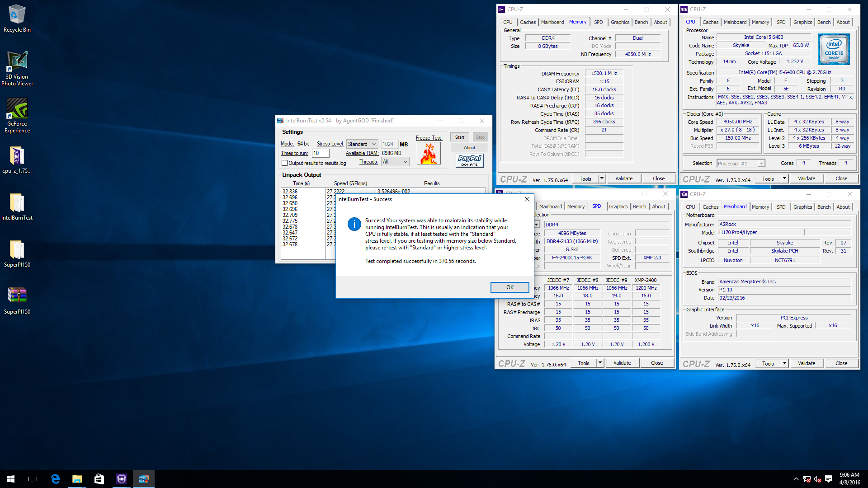Click Validate in the CPU tab window
The image size is (868, 488).
[806, 178]
